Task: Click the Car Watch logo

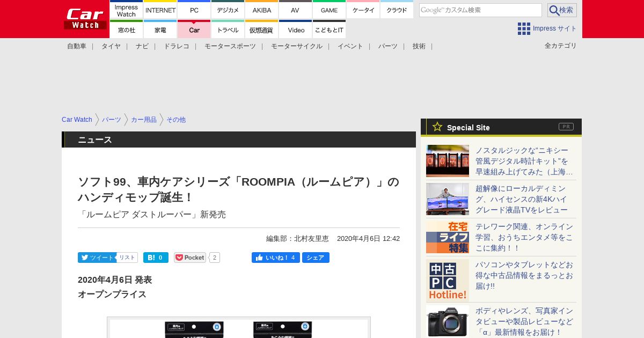Action: pyautogui.click(x=85, y=19)
